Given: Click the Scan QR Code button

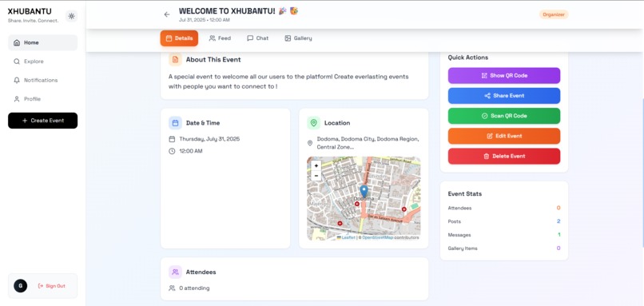Looking at the screenshot, I should [504, 116].
